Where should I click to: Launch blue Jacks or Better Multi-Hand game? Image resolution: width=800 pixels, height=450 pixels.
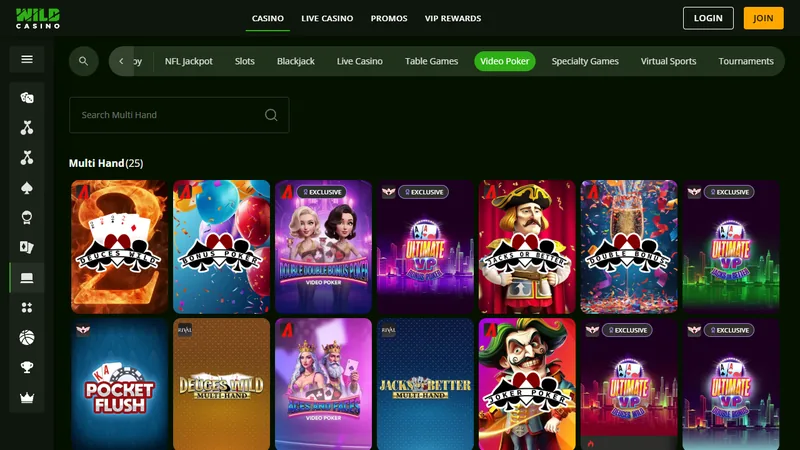pyautogui.click(x=425, y=384)
